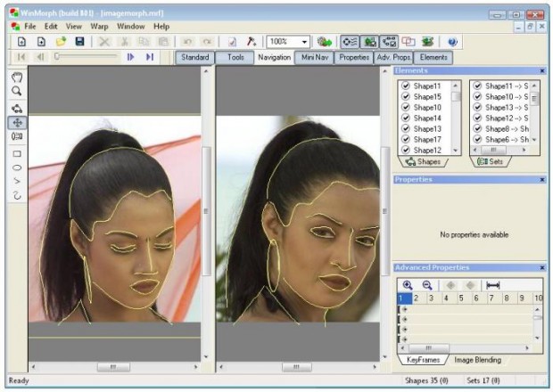The image size is (553, 392).
Task: Click the Paste clipboard icon
Action: point(163,42)
